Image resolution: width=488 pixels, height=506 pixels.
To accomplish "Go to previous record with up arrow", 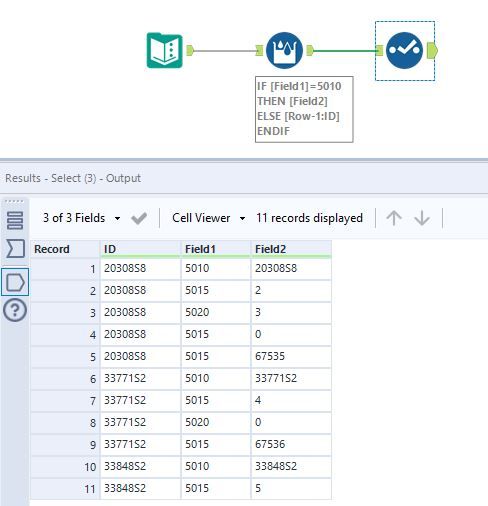I will click(x=394, y=218).
